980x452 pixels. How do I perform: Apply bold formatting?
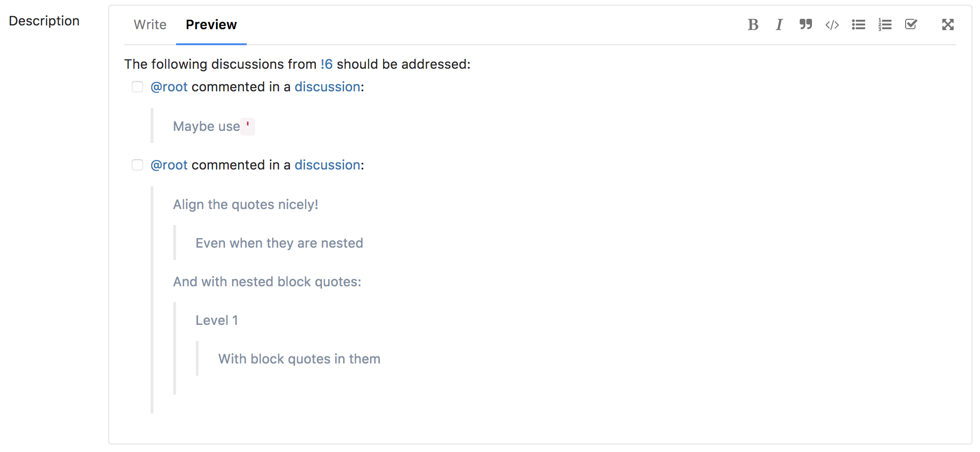point(752,24)
